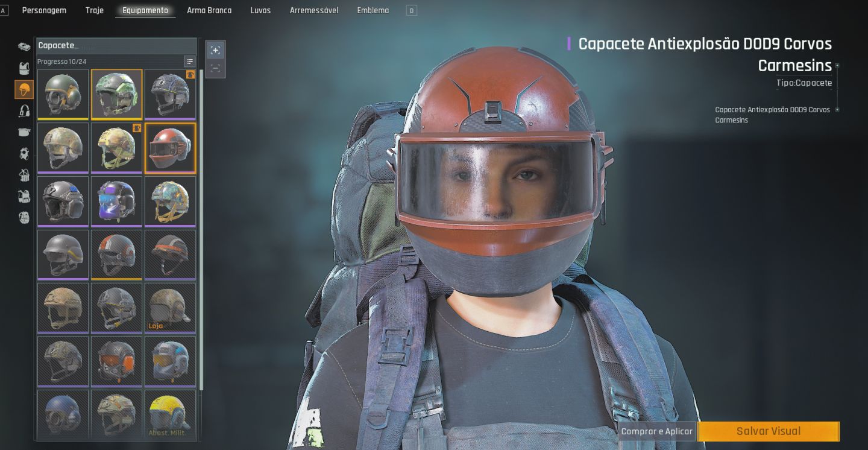Click the A key tab-left indicator
The width and height of the screenshot is (868, 450).
tap(4, 10)
